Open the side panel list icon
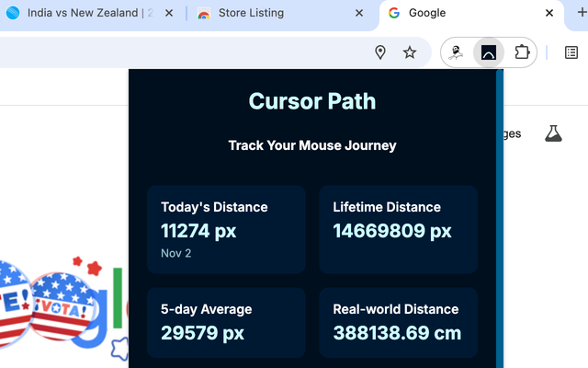The image size is (588, 368). coord(571,52)
